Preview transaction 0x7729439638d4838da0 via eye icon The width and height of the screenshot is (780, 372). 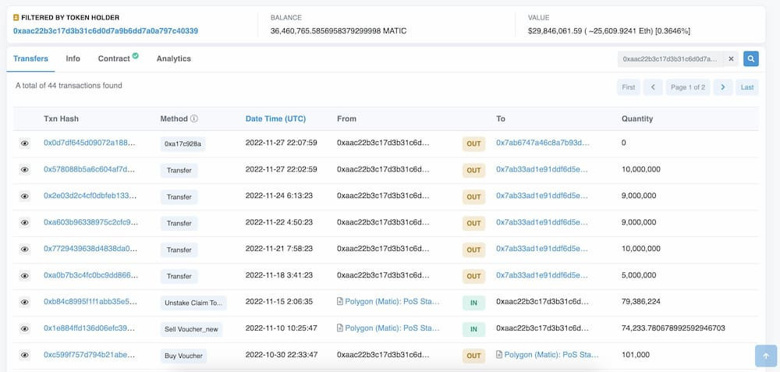[25, 249]
